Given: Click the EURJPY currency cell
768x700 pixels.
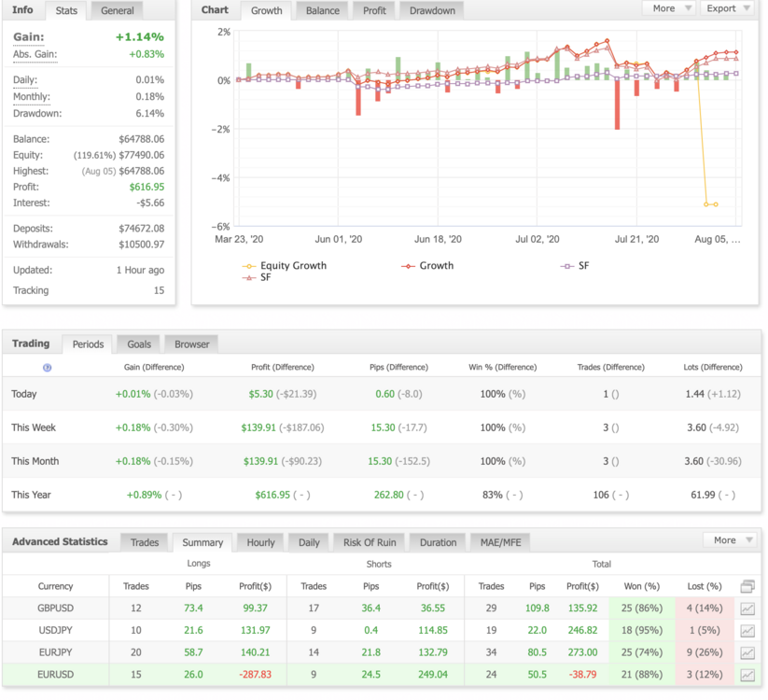Looking at the screenshot, I should click(x=55, y=652).
